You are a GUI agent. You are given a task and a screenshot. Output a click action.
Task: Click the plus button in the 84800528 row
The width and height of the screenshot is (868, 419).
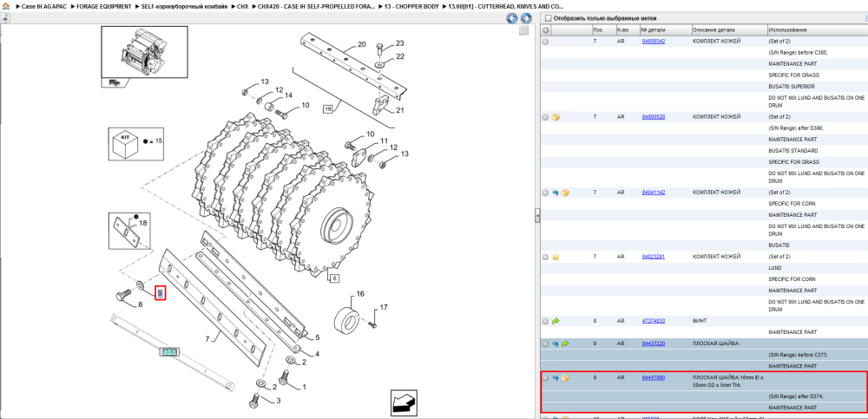point(545,117)
